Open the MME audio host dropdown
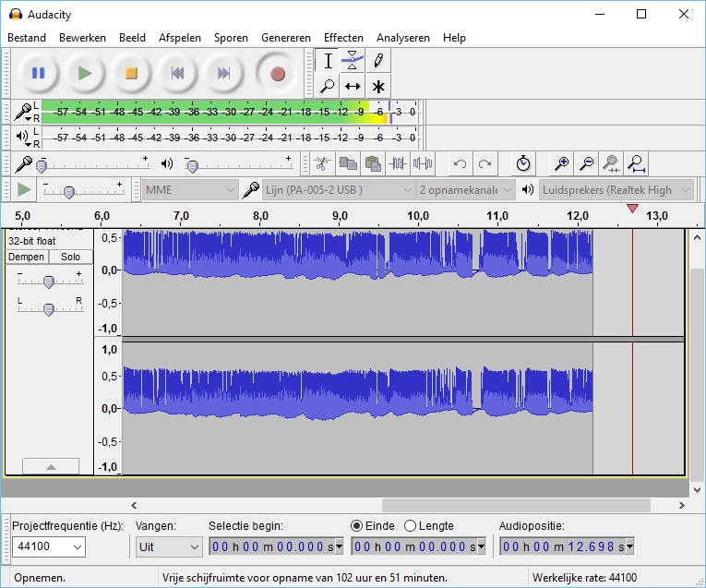Image resolution: width=706 pixels, height=588 pixels. 191,190
